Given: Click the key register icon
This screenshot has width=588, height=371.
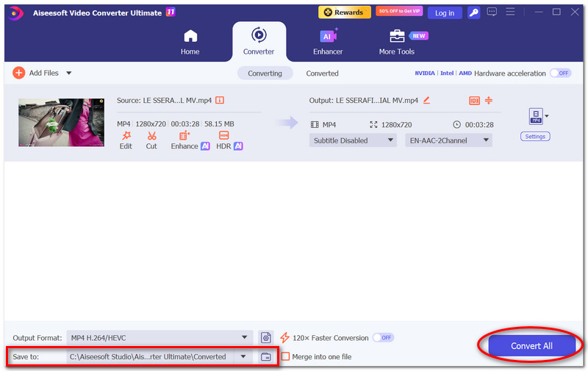Looking at the screenshot, I should pyautogui.click(x=473, y=12).
